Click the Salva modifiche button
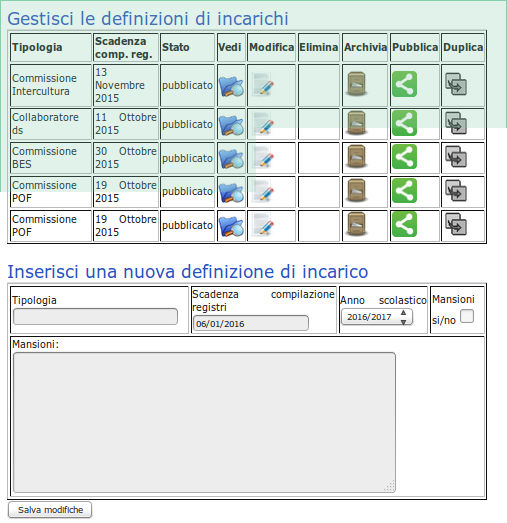The width and height of the screenshot is (507, 523). tap(50, 510)
